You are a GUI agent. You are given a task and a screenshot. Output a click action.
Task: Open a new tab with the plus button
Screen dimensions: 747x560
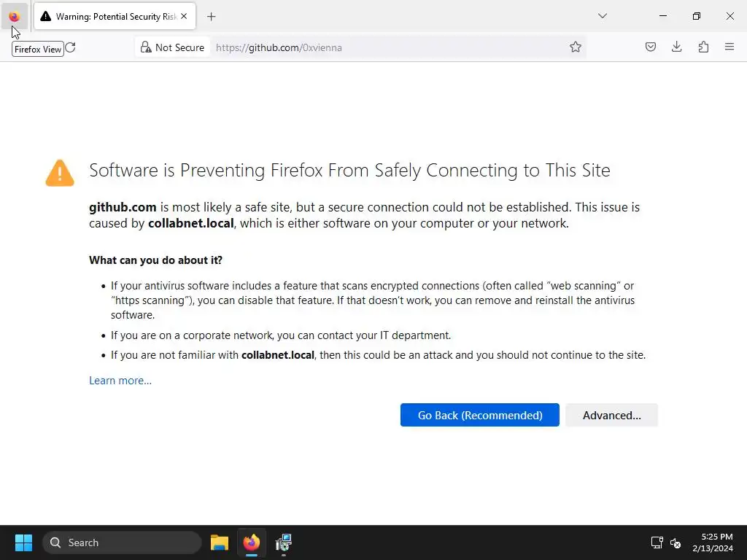point(211,16)
